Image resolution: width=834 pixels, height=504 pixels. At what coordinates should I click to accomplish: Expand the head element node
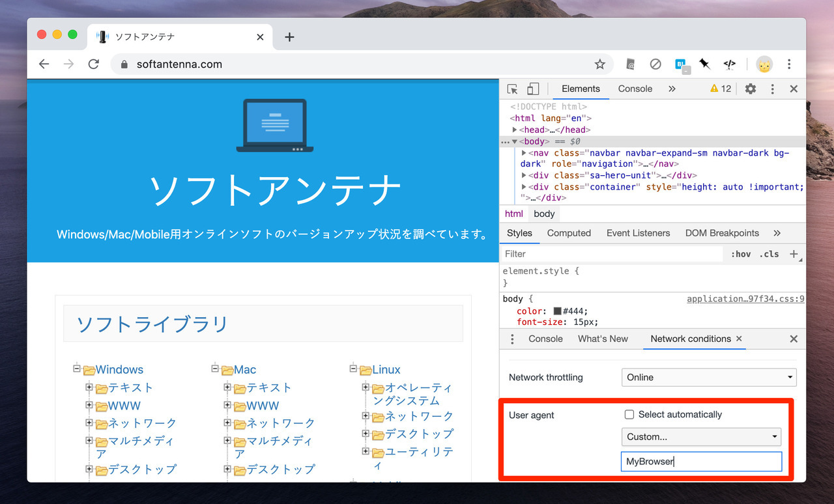515,130
